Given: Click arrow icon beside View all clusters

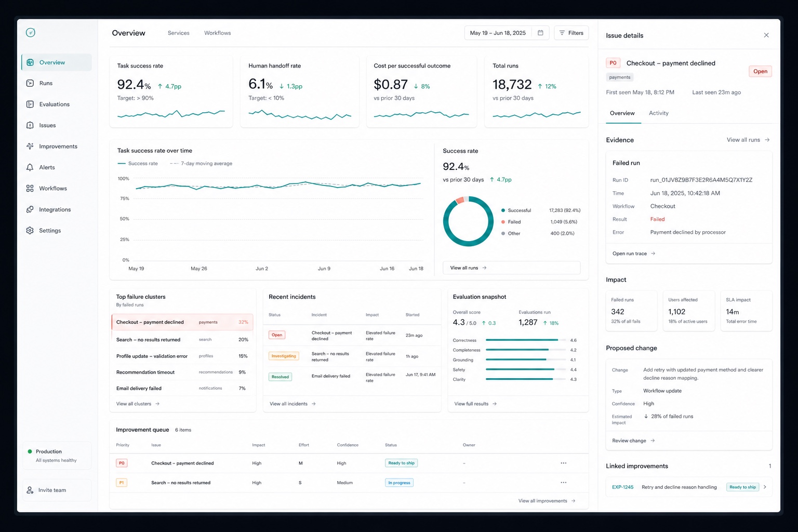Looking at the screenshot, I should click(157, 404).
